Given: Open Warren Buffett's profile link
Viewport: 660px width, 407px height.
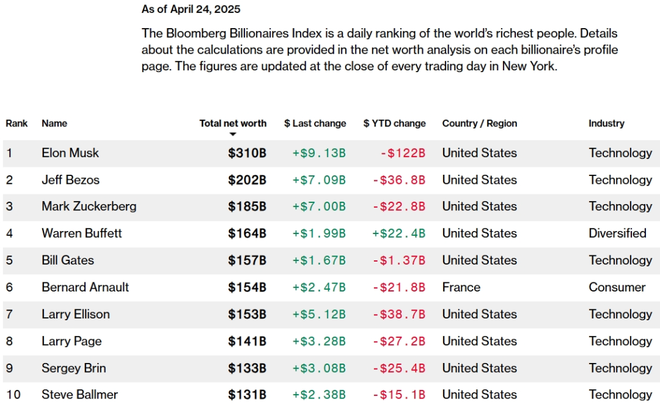Looking at the screenshot, I should click(82, 233).
